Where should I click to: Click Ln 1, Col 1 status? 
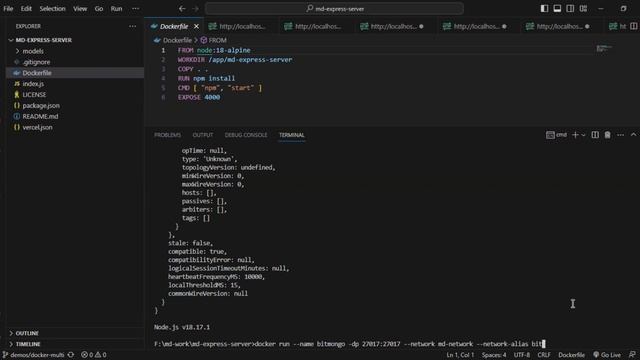pos(460,355)
